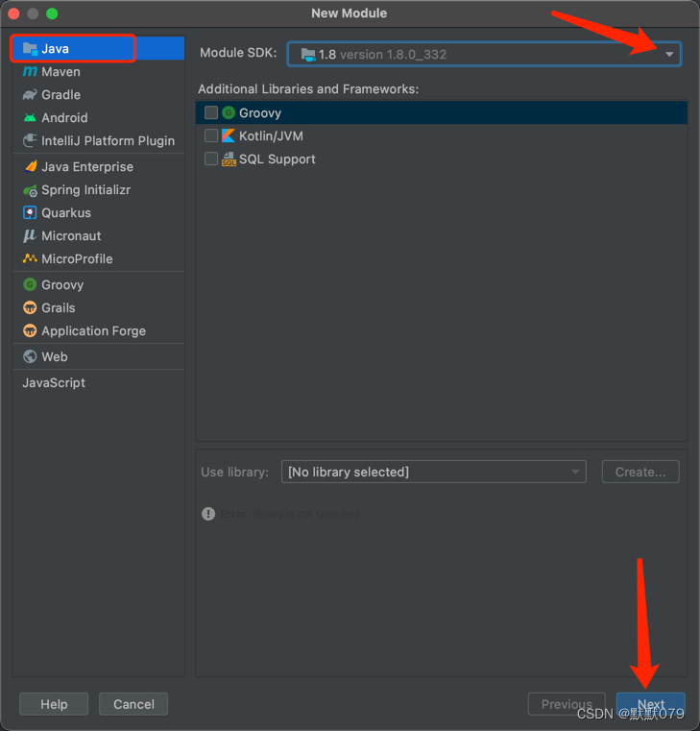This screenshot has width=700, height=731.
Task: Enable the Kotlin/JVM checkbox
Action: point(211,135)
